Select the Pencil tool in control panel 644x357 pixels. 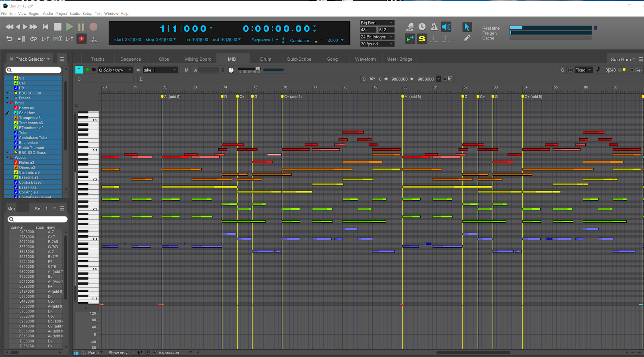(466, 39)
